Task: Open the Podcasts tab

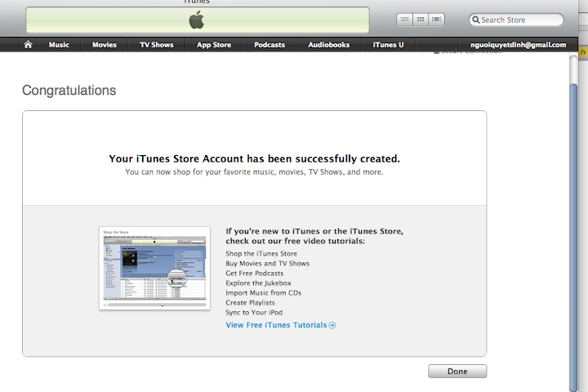Action: pos(269,45)
